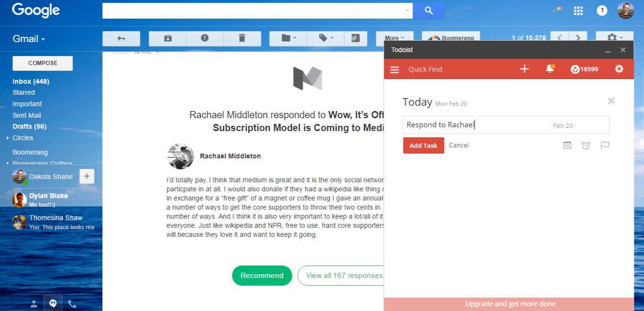Click the Rachael Middleton author name

[230, 156]
